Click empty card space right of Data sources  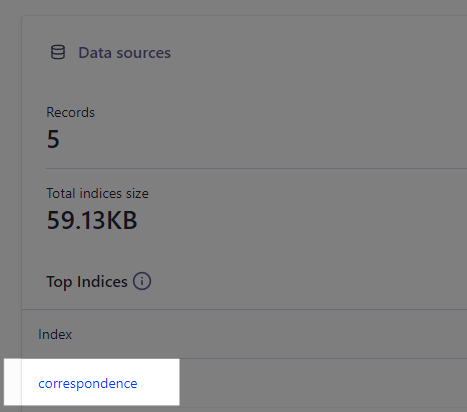pos(317,53)
